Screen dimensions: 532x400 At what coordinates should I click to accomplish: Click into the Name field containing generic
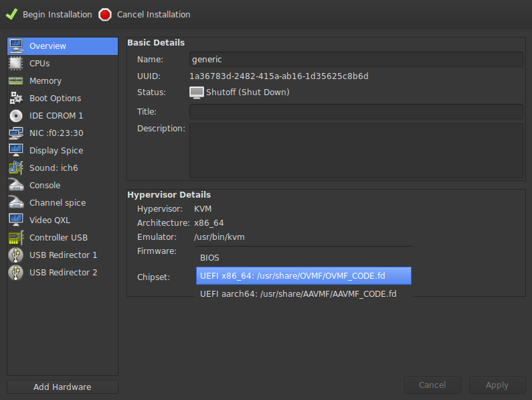pyautogui.click(x=356, y=60)
